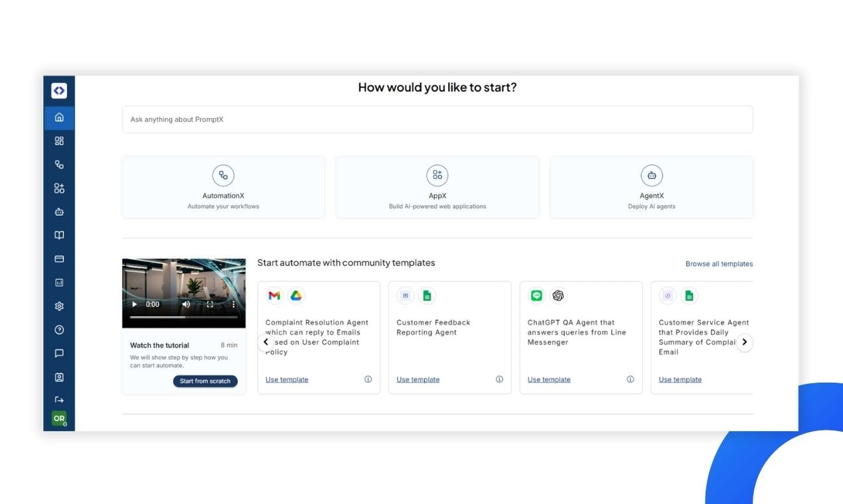Click the Google Sheets icon on Customer Feedback card
843x504 pixels.
(427, 296)
